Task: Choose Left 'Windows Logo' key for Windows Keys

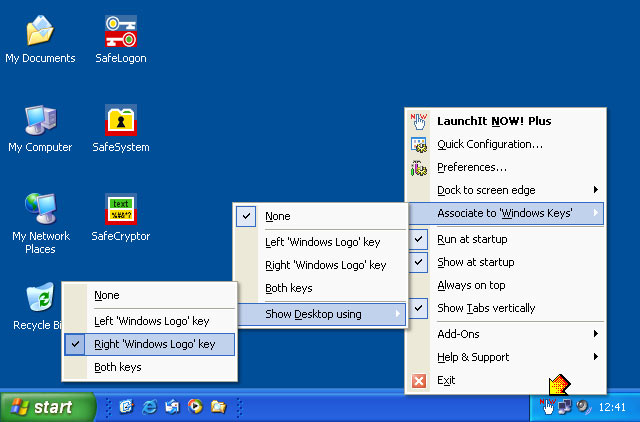Action: 322,242
